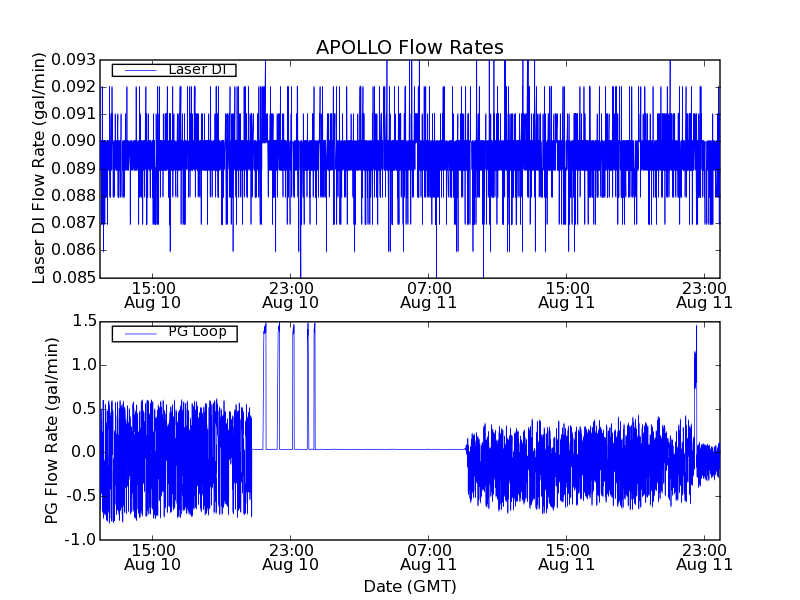Click the 0.093 tick on upper y-axis
Viewport: 800px width, 600px height.
75,60
